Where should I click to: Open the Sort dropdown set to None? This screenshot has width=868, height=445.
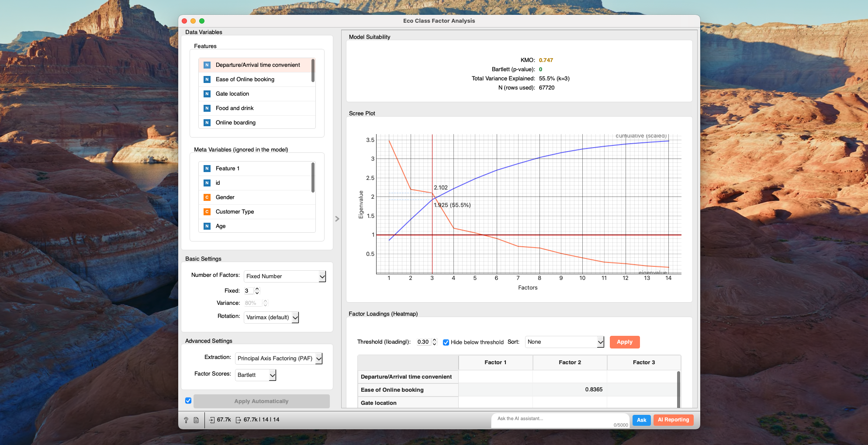[564, 342]
